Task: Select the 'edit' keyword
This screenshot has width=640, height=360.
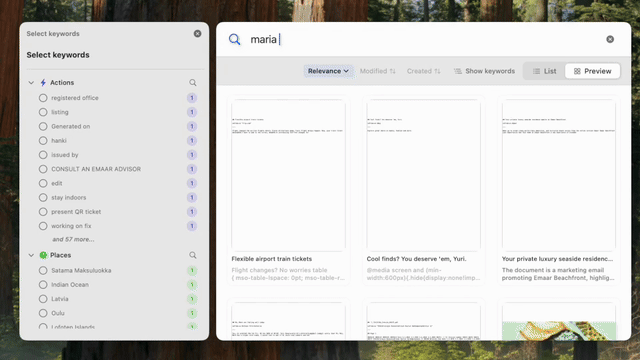Action: click(43, 183)
